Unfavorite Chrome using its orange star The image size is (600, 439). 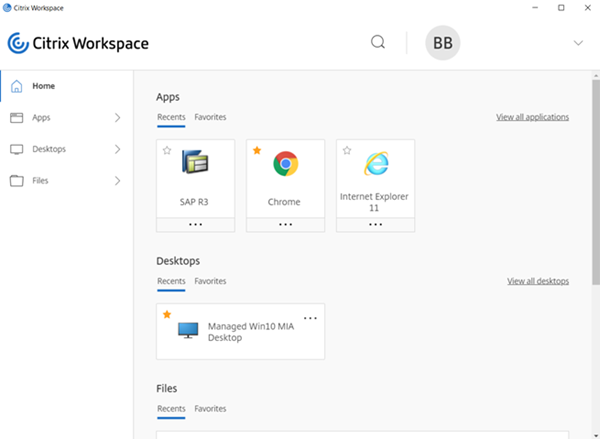[257, 151]
